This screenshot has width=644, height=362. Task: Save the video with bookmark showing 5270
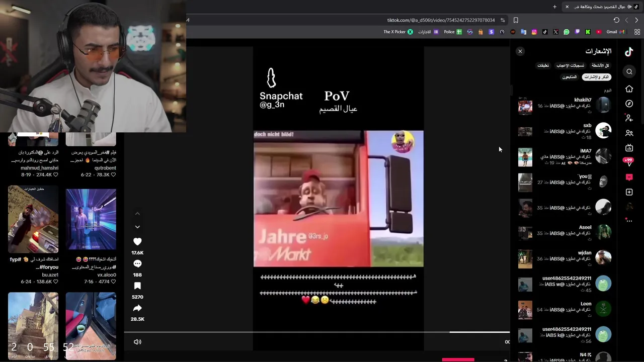pyautogui.click(x=137, y=286)
